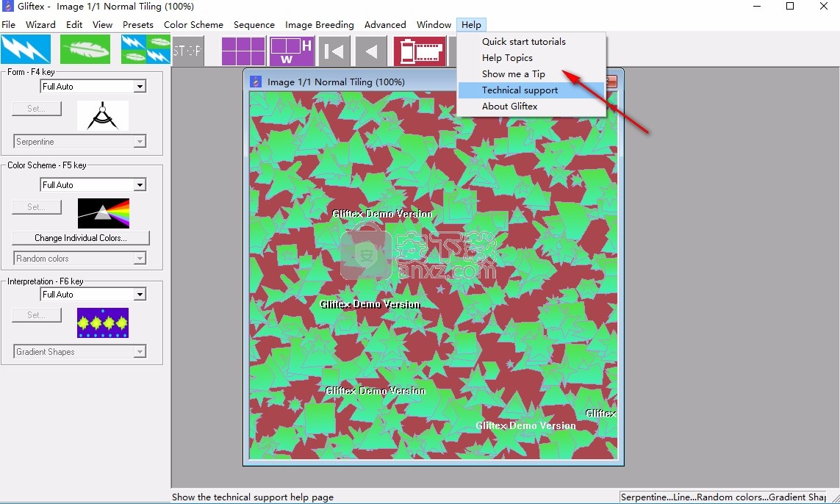Click the purple tiling grid icon

point(243,51)
